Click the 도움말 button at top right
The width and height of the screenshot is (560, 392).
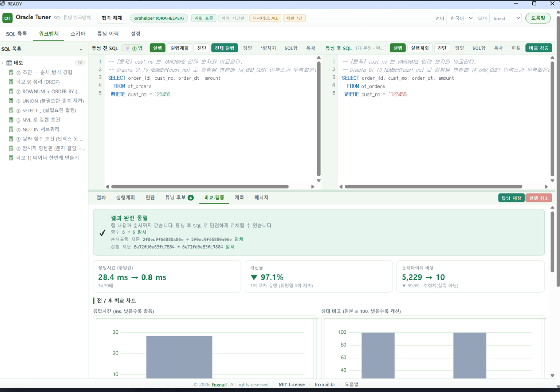pyautogui.click(x=538, y=18)
